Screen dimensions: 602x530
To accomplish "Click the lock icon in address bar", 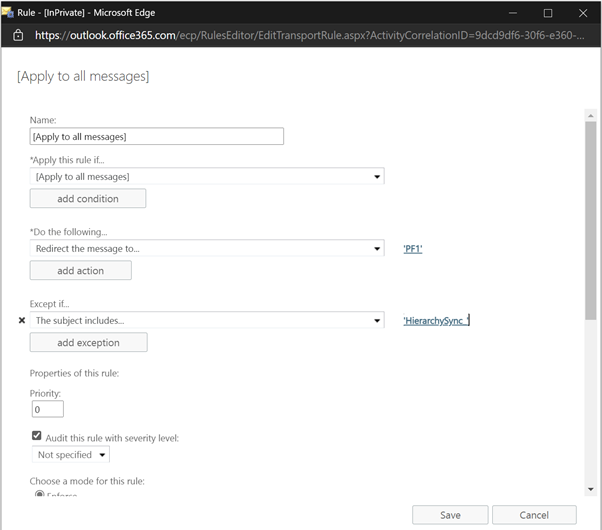I will coord(18,35).
